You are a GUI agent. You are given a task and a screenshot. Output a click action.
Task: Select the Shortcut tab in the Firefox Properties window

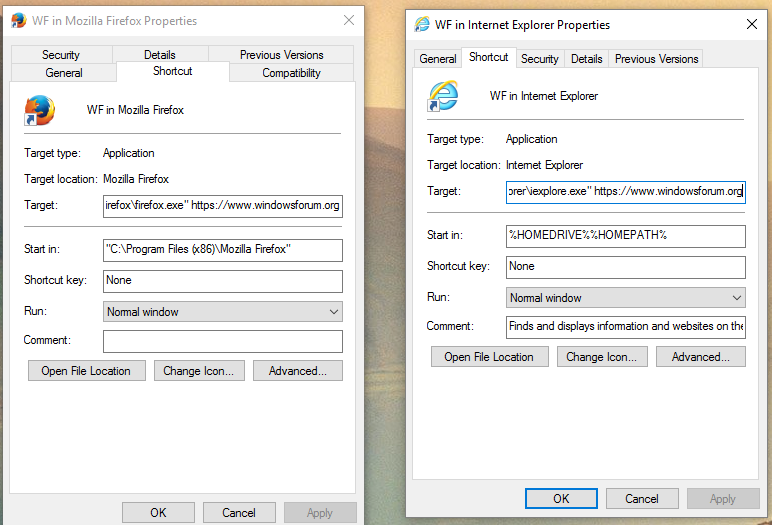point(173,71)
